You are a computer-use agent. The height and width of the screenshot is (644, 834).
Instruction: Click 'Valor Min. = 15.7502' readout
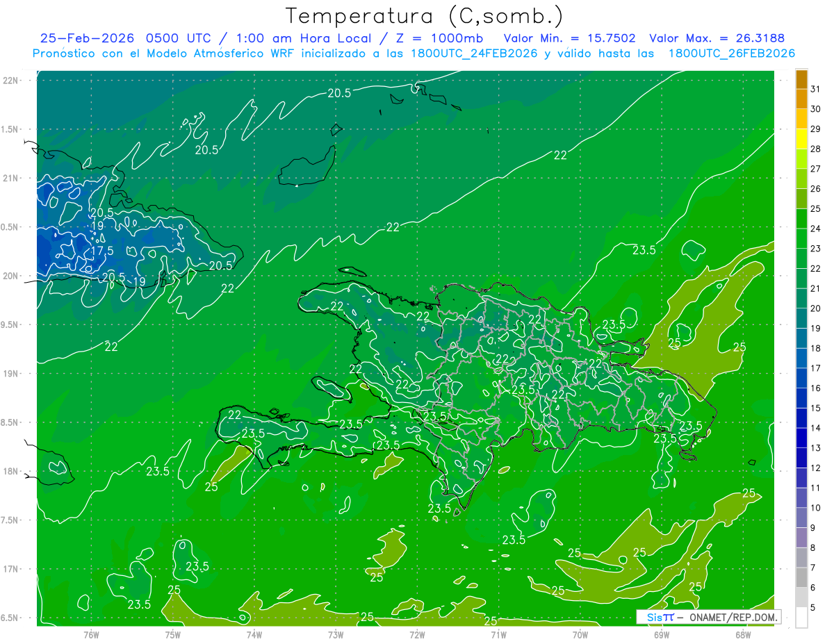[569, 38]
